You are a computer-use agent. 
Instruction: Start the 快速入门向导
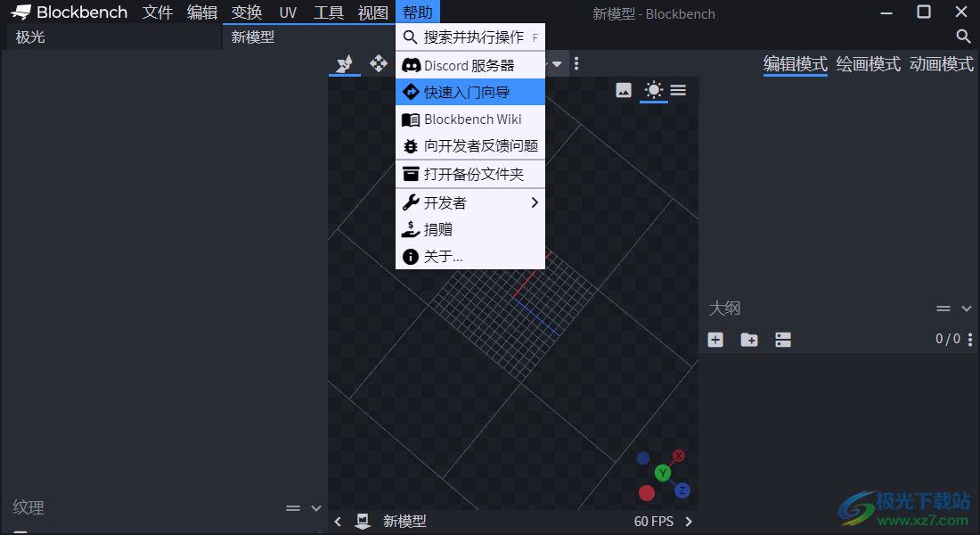coord(470,92)
